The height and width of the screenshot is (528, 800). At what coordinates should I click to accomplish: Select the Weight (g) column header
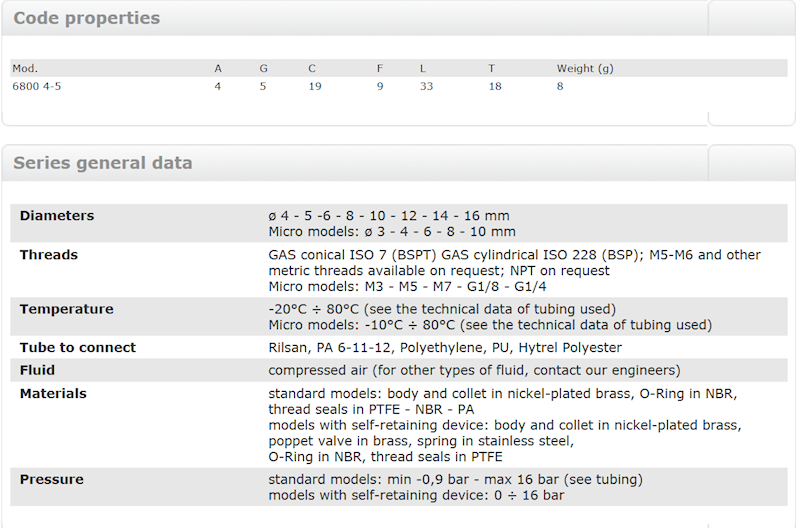[585, 68]
